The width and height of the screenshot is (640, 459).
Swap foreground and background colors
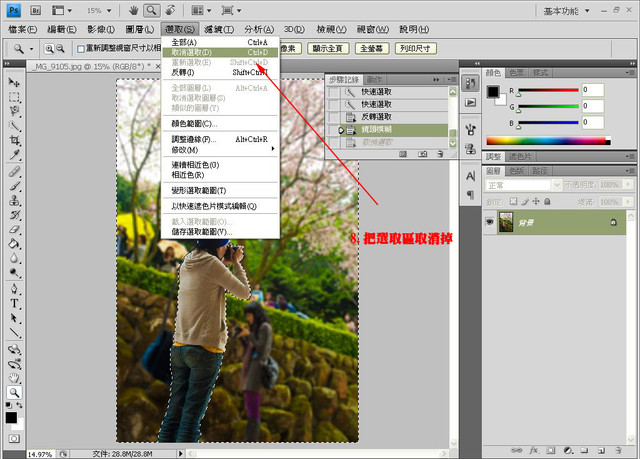[19, 405]
